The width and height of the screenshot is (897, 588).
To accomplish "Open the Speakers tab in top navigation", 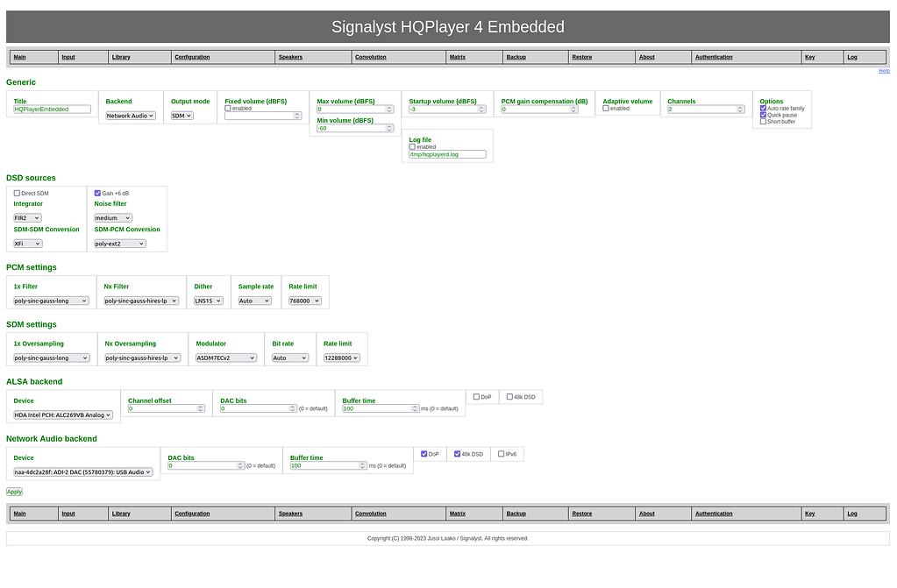I will pos(290,57).
